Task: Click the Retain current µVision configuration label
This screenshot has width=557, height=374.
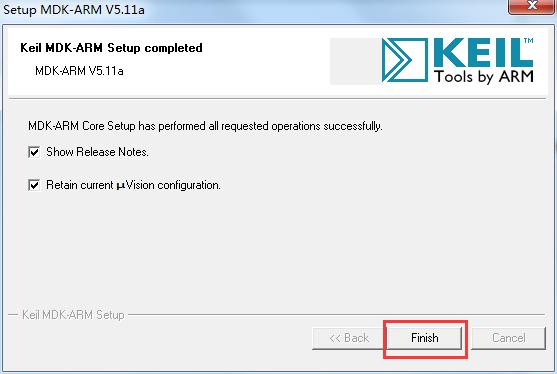Action: point(133,185)
